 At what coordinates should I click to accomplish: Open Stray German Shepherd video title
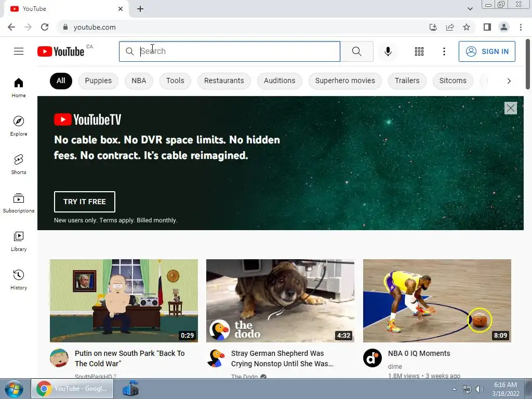click(x=282, y=358)
